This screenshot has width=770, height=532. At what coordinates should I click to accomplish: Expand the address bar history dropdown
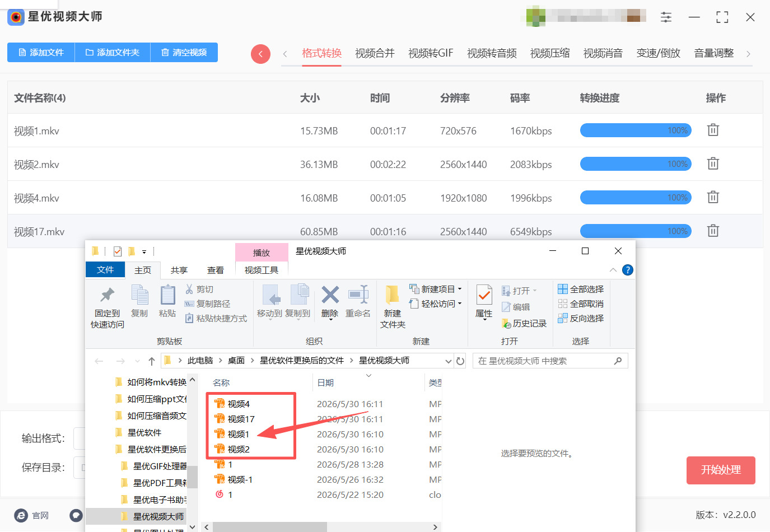pos(448,361)
